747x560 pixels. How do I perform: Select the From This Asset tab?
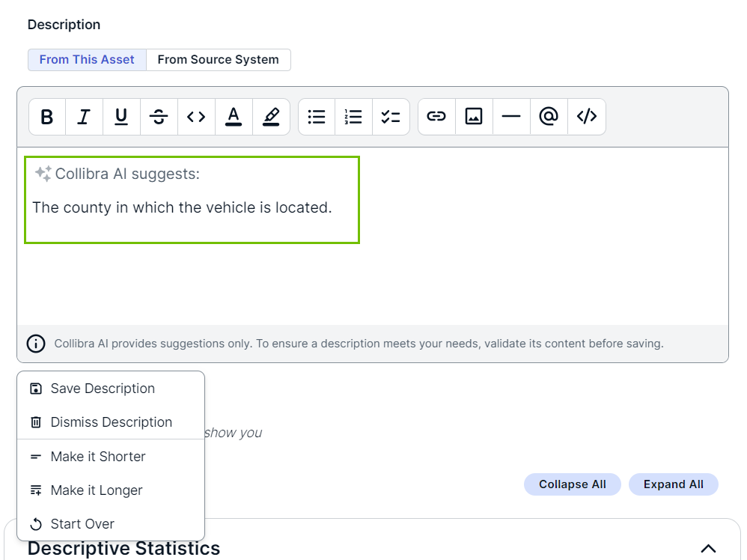[x=87, y=60]
